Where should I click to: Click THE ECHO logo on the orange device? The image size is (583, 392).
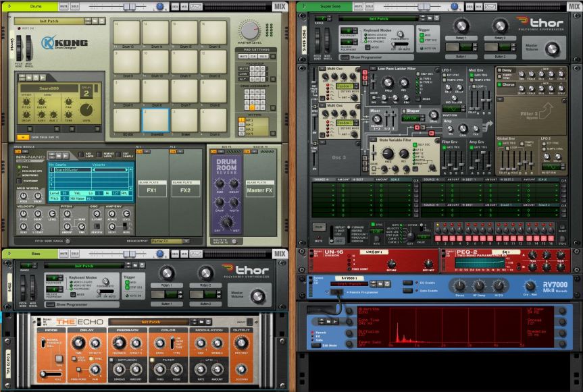coord(79,320)
